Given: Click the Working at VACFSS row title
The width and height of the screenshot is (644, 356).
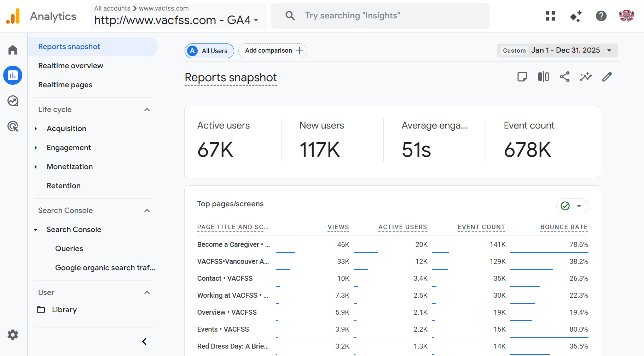Looking at the screenshot, I should [x=233, y=295].
